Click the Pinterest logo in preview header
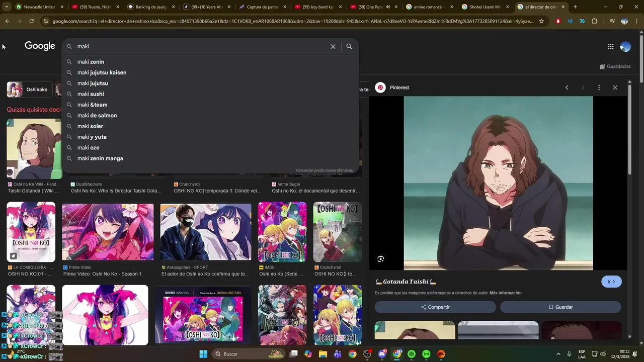This screenshot has height=362, width=644. [x=380, y=87]
